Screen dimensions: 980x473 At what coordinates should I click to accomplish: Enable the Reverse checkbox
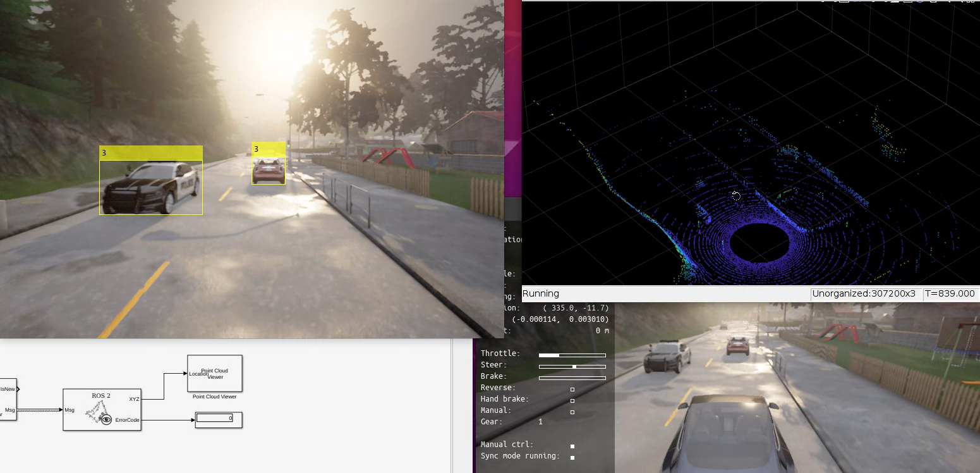(x=572, y=388)
